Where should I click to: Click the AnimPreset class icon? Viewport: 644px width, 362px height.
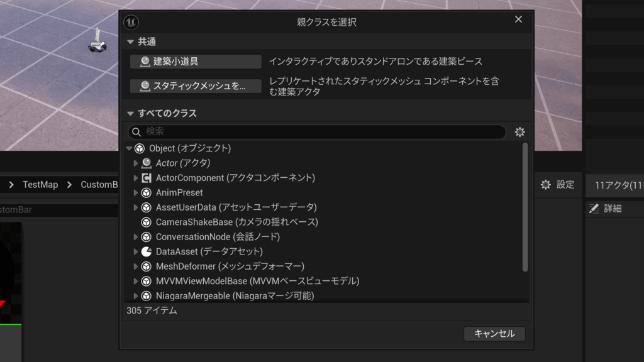pos(146,192)
